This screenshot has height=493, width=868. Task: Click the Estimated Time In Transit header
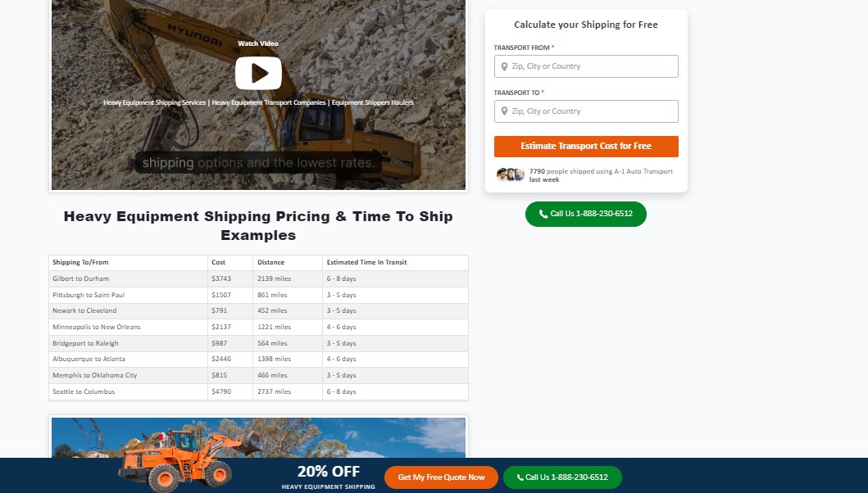[x=366, y=262]
